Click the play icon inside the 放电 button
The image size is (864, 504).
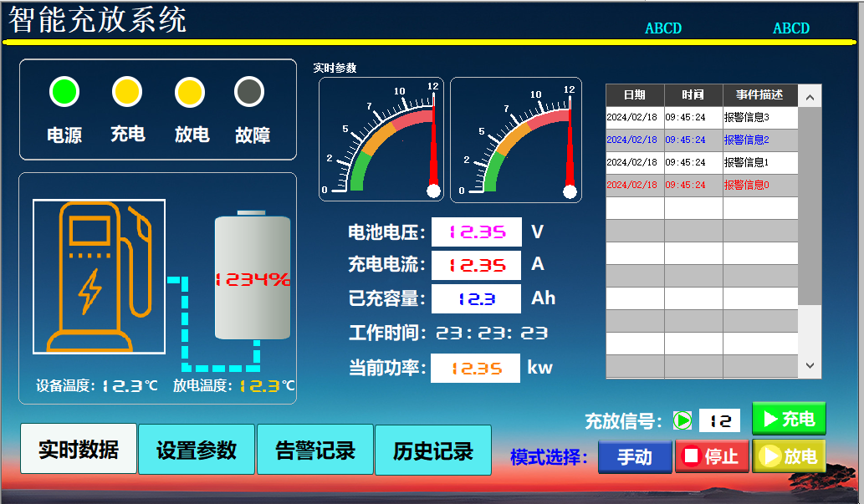[770, 456]
